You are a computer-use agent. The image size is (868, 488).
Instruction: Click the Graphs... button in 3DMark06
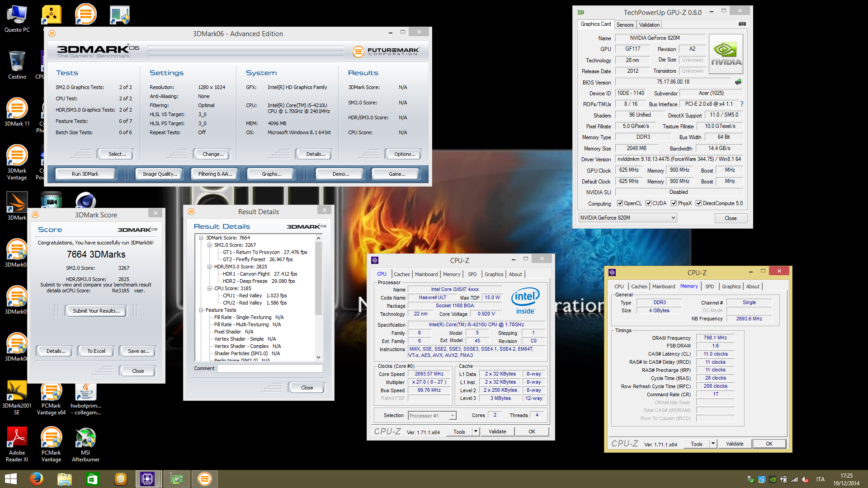pos(271,174)
